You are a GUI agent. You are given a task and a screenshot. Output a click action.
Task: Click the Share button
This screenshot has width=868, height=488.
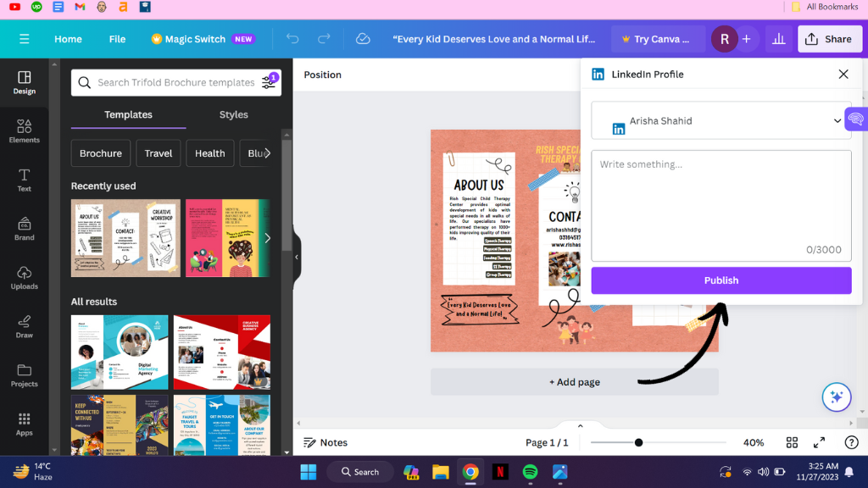[x=829, y=39]
